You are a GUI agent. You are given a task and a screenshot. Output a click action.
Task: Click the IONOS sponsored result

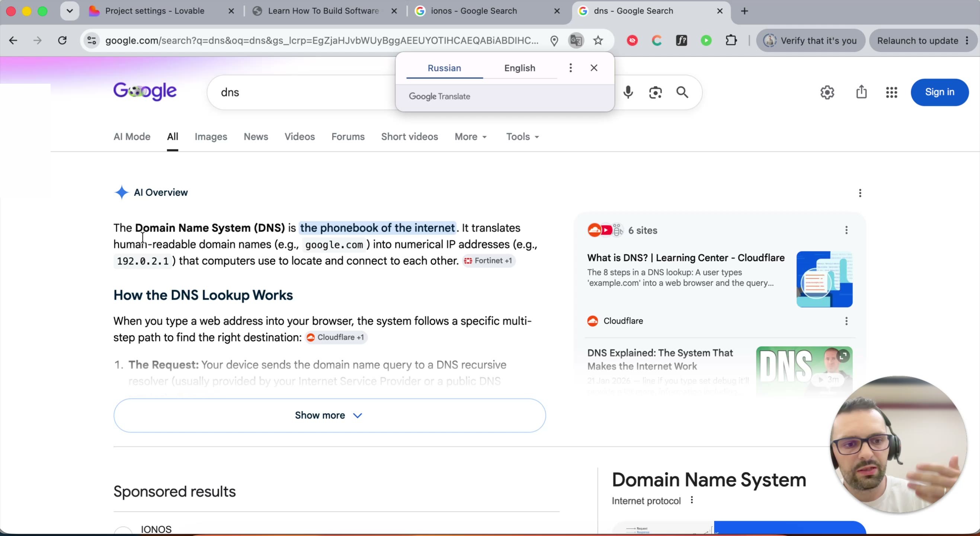click(x=156, y=530)
